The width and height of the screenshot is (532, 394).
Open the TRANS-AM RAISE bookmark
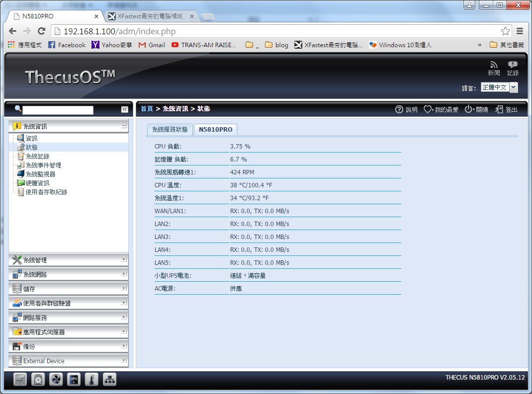(x=203, y=45)
